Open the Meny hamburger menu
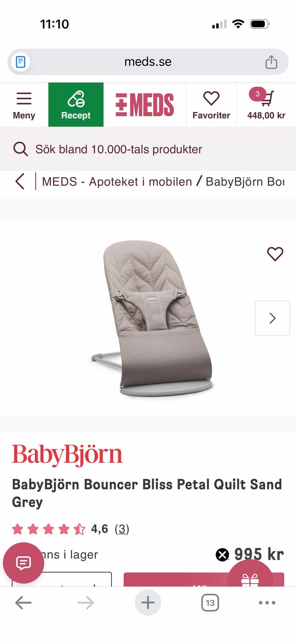Image resolution: width=296 pixels, height=644 pixels. coord(24,105)
